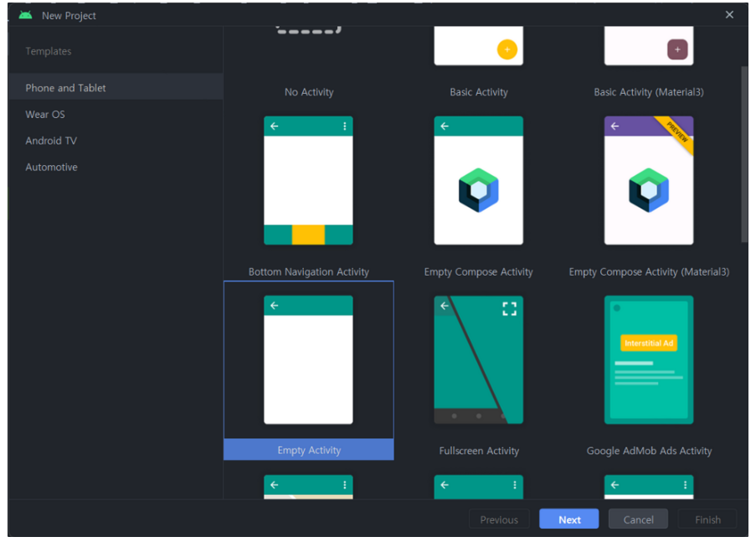The image size is (756, 542).
Task: Click the overflow dots in Bottom Navigation Activity preview
Action: [345, 126]
